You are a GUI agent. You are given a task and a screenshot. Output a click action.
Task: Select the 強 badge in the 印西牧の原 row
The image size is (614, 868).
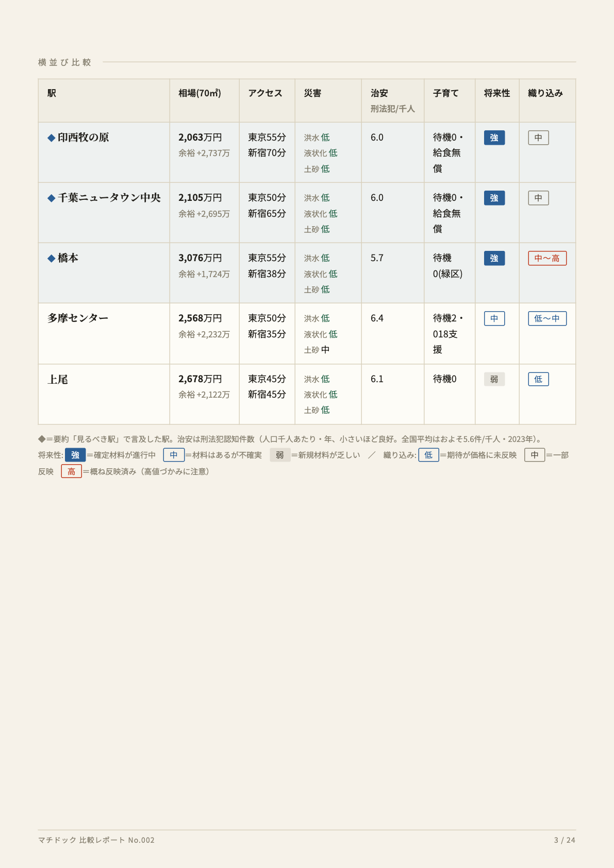[494, 138]
